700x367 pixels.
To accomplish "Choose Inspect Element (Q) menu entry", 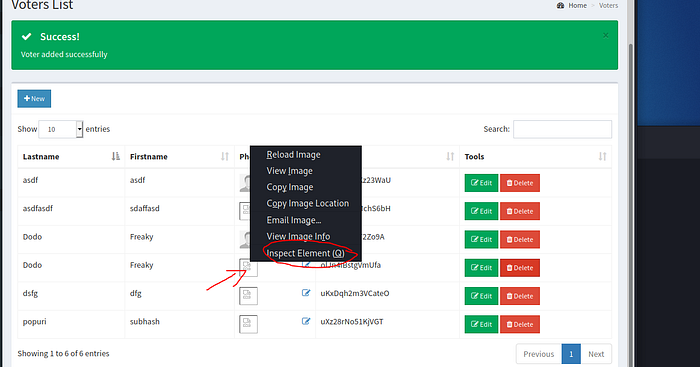I will [306, 253].
